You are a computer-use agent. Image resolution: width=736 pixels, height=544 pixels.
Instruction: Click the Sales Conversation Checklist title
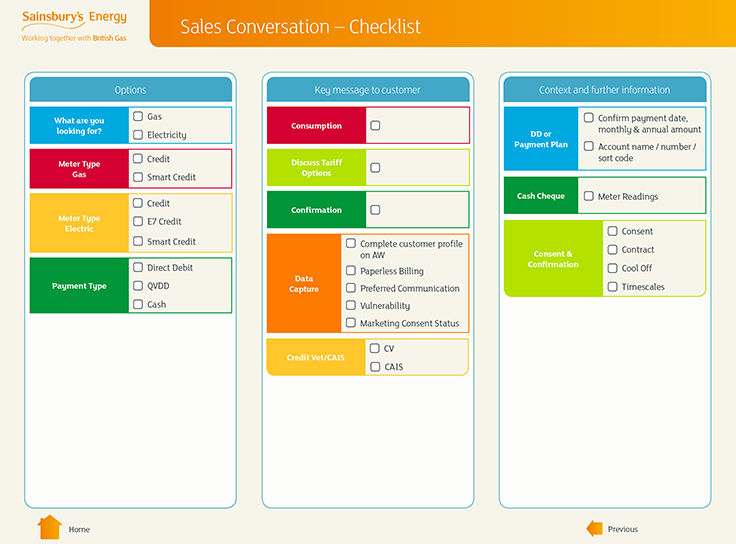[300, 27]
